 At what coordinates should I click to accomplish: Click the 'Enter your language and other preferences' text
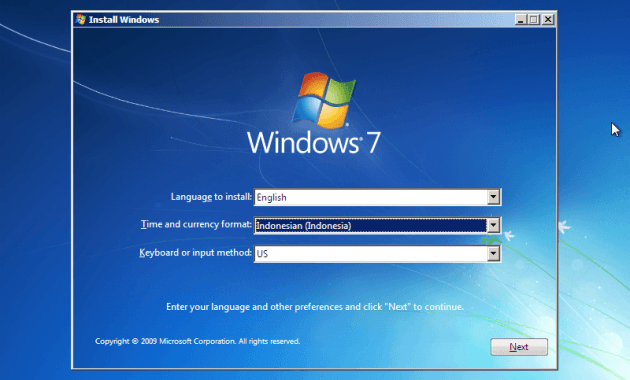point(315,307)
